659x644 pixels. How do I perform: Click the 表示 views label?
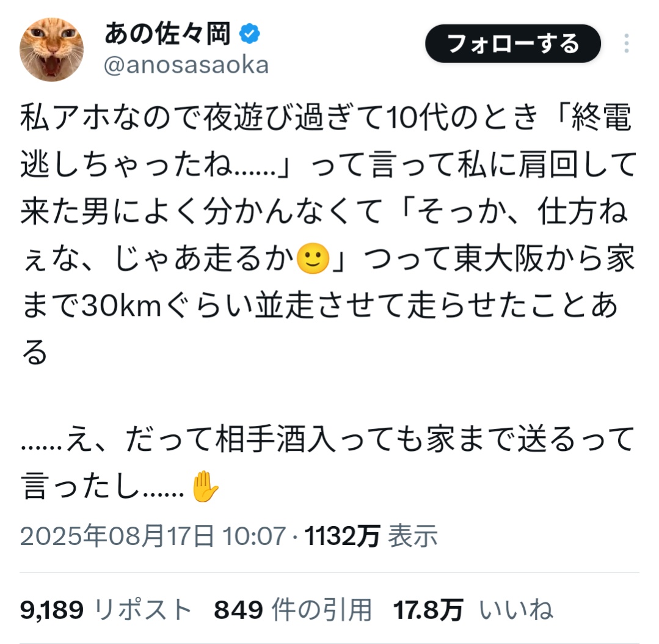point(413,536)
